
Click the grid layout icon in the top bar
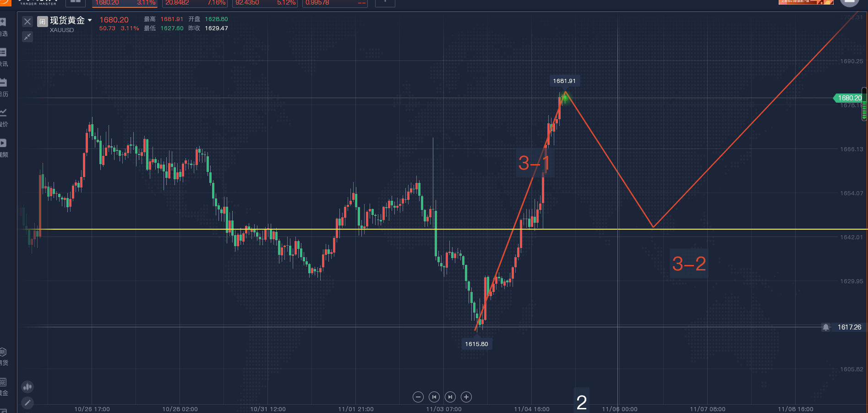pyautogui.click(x=76, y=3)
